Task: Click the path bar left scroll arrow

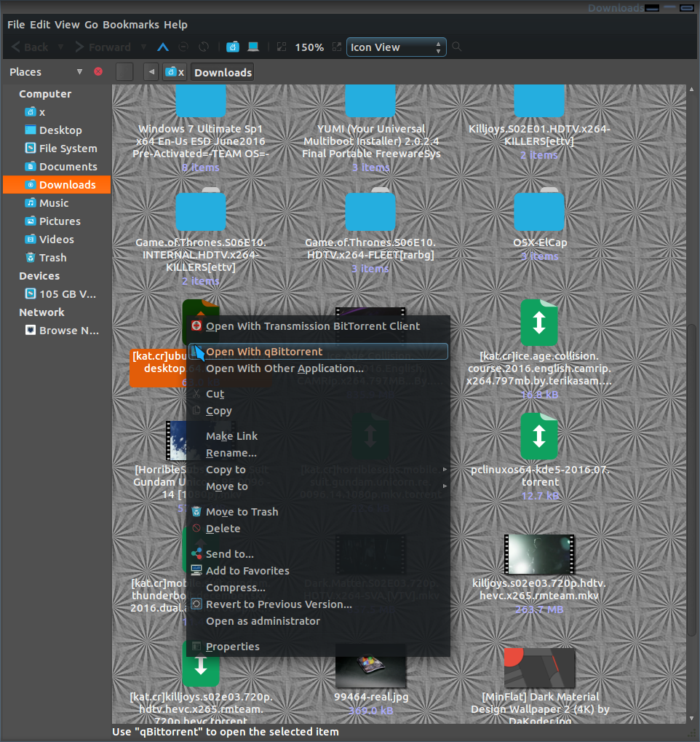Action: tap(151, 72)
